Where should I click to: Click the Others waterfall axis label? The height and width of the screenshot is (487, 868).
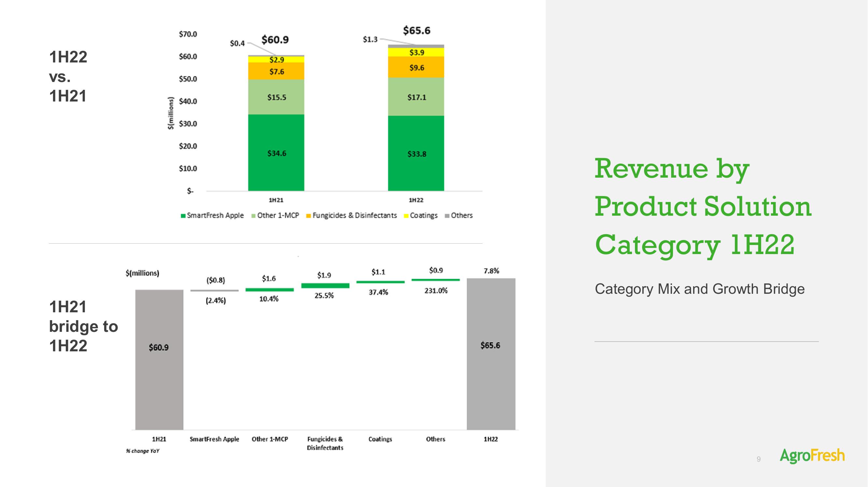[436, 439]
